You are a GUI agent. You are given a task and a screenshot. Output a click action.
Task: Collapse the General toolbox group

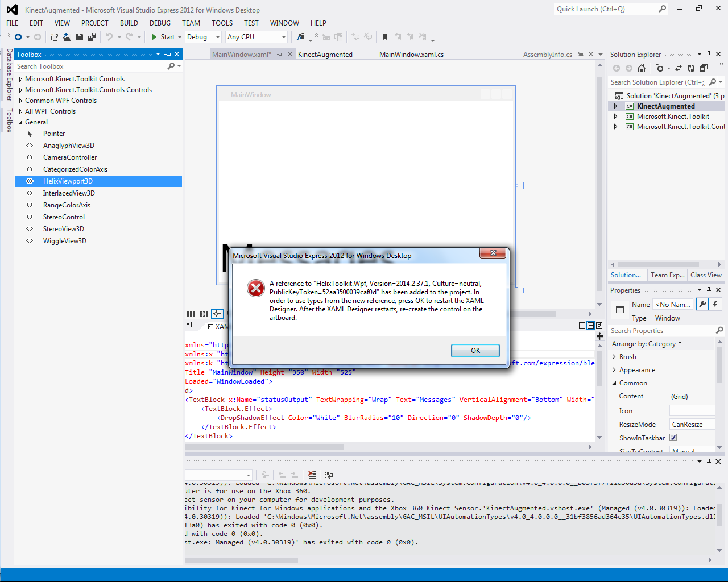(20, 122)
